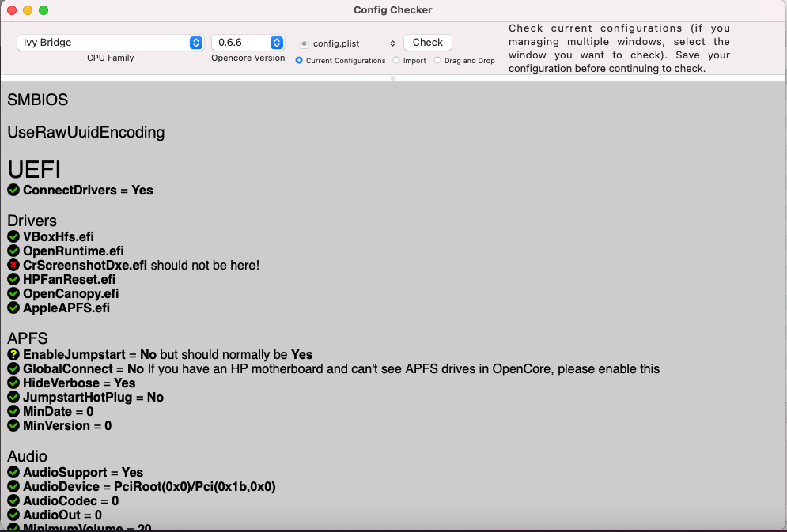Screen dimensions: 787x532
Task: Click the Opencore Version label
Action: coord(248,58)
